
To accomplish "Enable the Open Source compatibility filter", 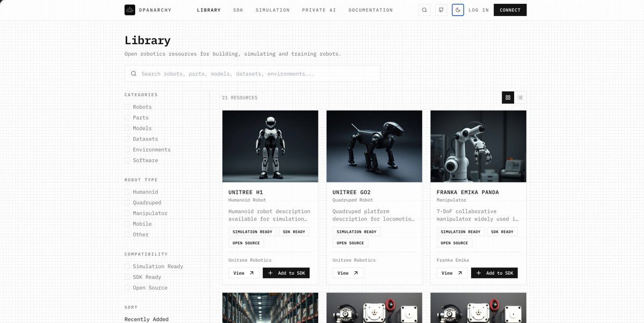I will (127, 288).
